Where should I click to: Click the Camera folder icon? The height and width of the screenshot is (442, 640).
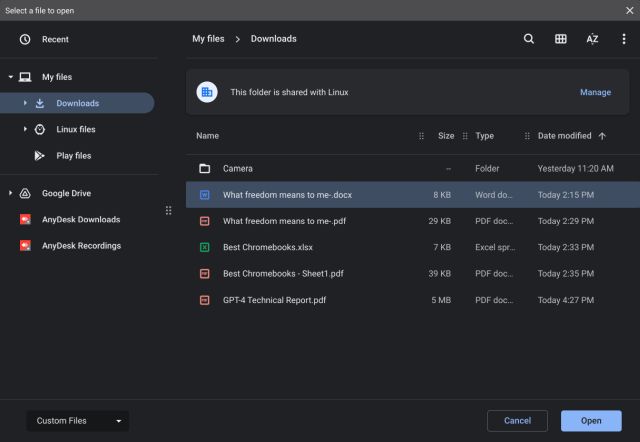[204, 168]
